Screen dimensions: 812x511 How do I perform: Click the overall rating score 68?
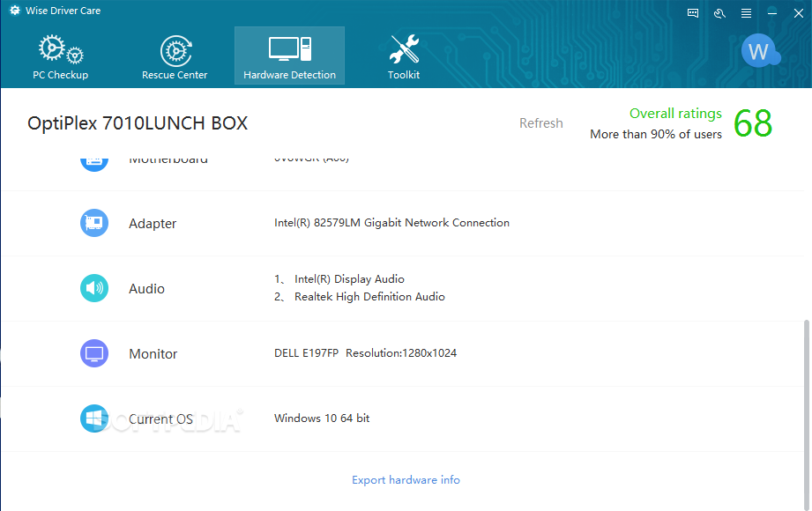[x=753, y=123]
